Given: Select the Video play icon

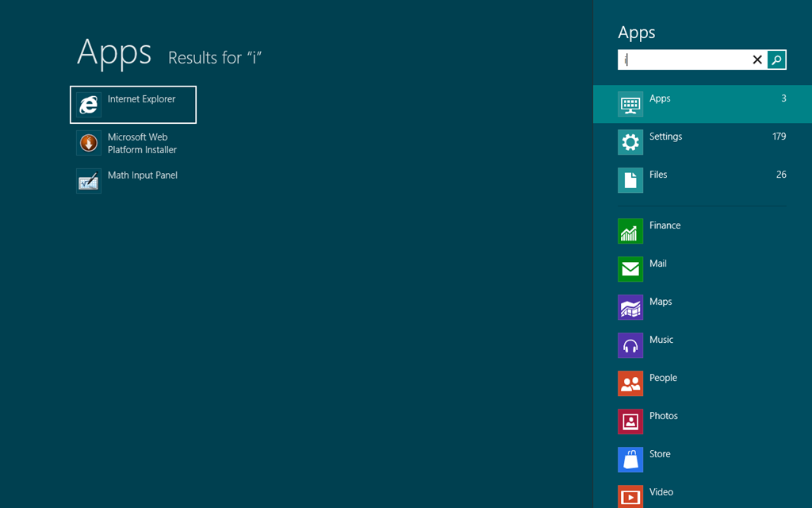Looking at the screenshot, I should [x=630, y=497].
